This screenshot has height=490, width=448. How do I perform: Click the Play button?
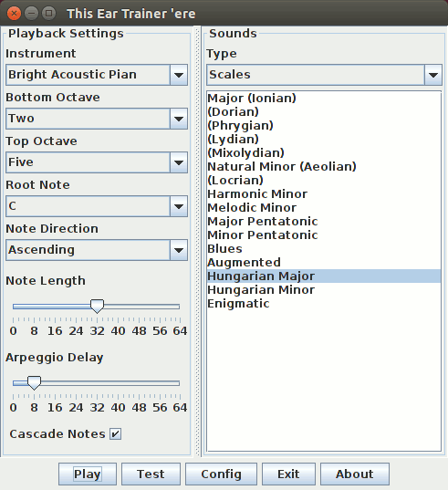click(88, 474)
